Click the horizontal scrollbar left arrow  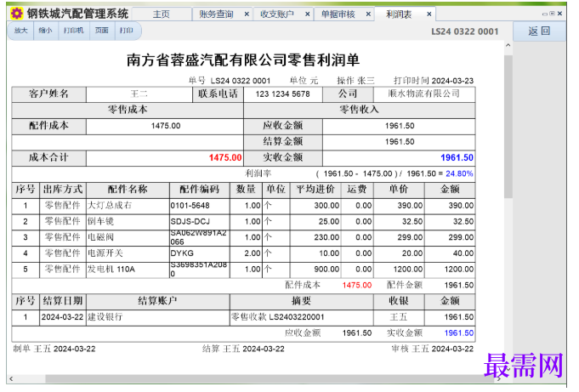coord(11,378)
